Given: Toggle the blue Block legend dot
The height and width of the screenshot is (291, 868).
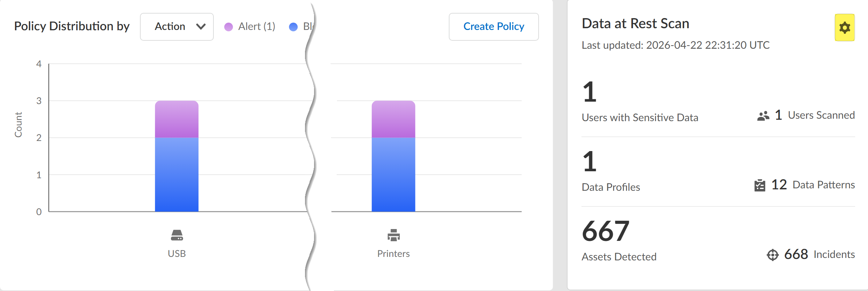Looking at the screenshot, I should pos(294,27).
